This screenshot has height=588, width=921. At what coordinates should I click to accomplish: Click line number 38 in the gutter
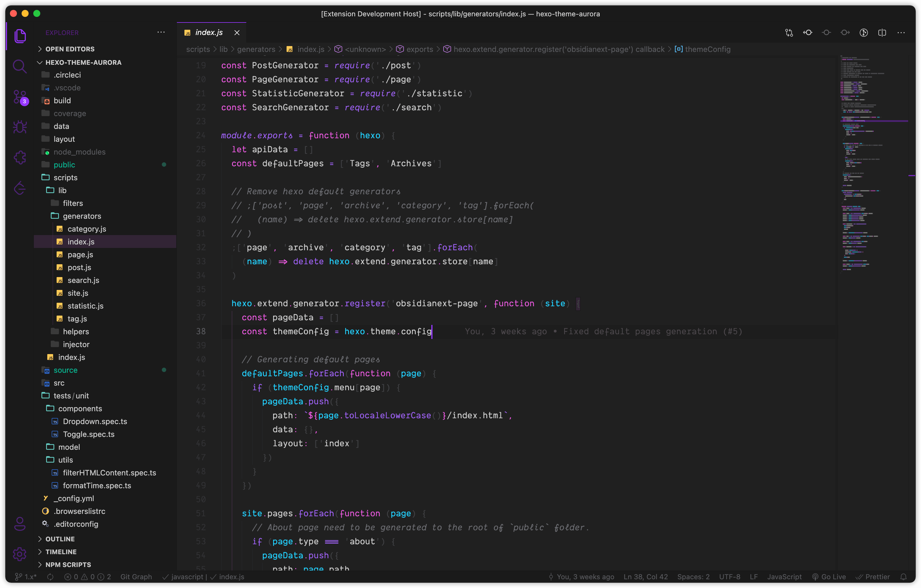(201, 331)
